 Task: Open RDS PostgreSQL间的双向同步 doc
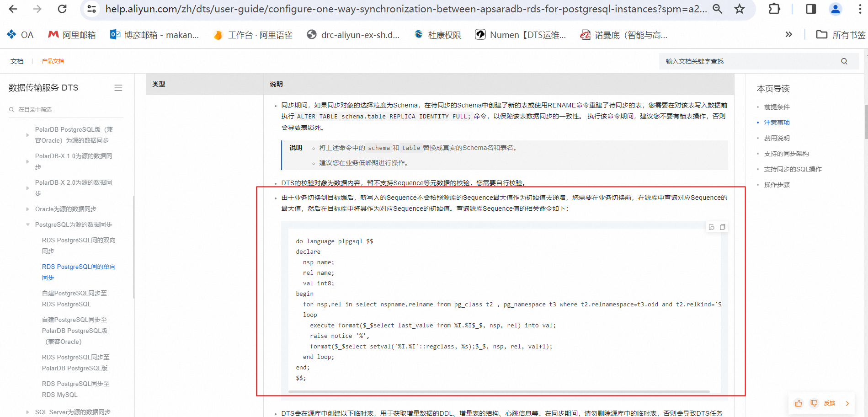coord(79,246)
